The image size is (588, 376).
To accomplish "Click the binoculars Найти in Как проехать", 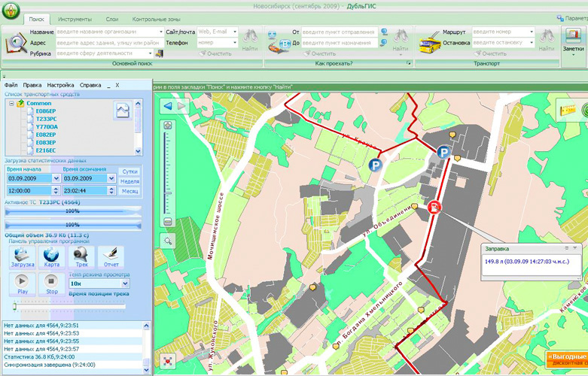I will coord(400,41).
